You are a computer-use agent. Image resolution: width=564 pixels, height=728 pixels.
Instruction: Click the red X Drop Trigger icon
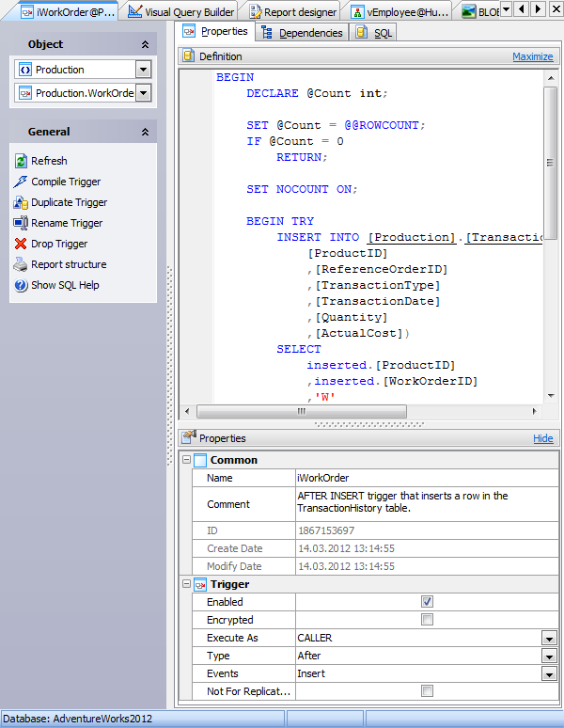point(21,244)
